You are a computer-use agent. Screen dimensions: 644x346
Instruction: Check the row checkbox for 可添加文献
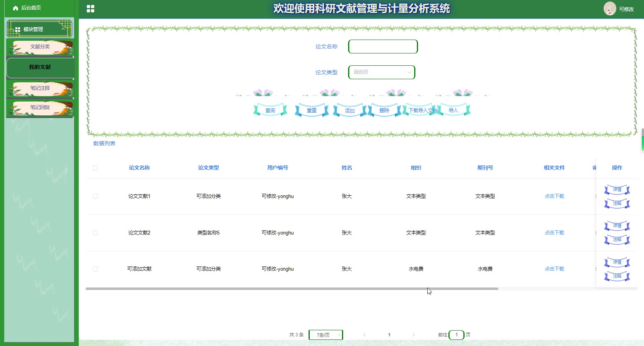(95, 269)
